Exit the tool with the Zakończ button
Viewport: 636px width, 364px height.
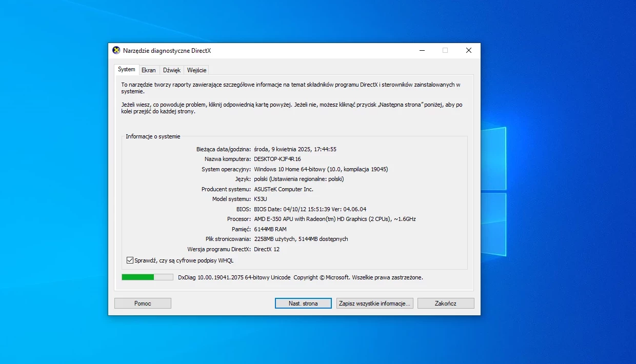click(446, 304)
